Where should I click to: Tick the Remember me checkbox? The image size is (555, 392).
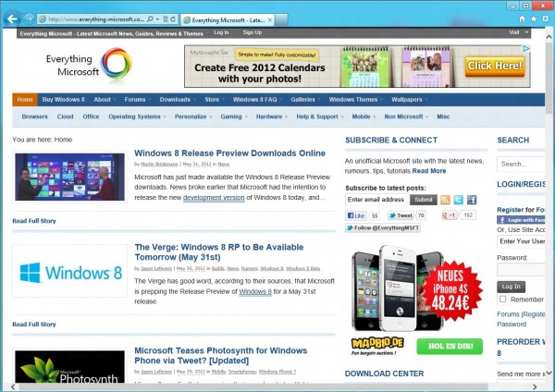(x=502, y=299)
